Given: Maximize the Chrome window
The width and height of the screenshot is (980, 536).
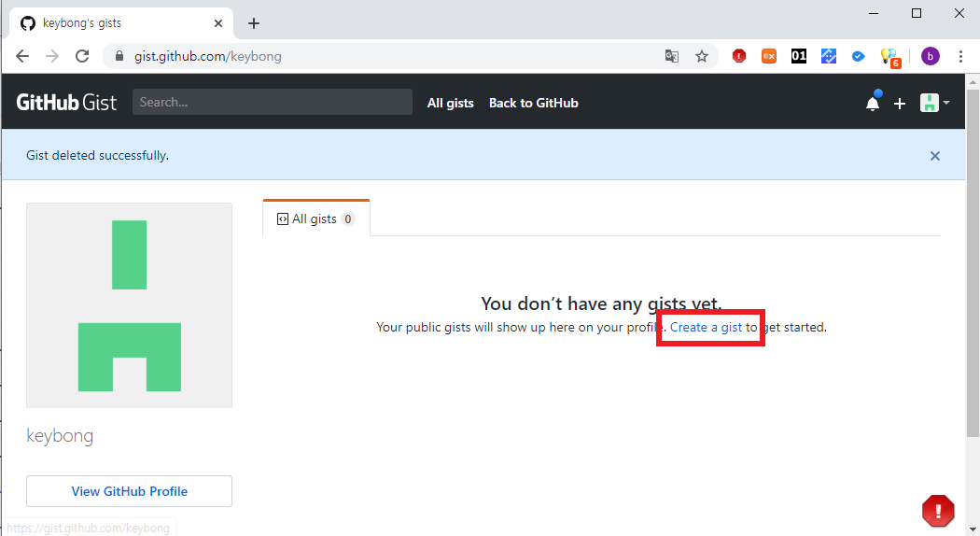Looking at the screenshot, I should click(917, 13).
